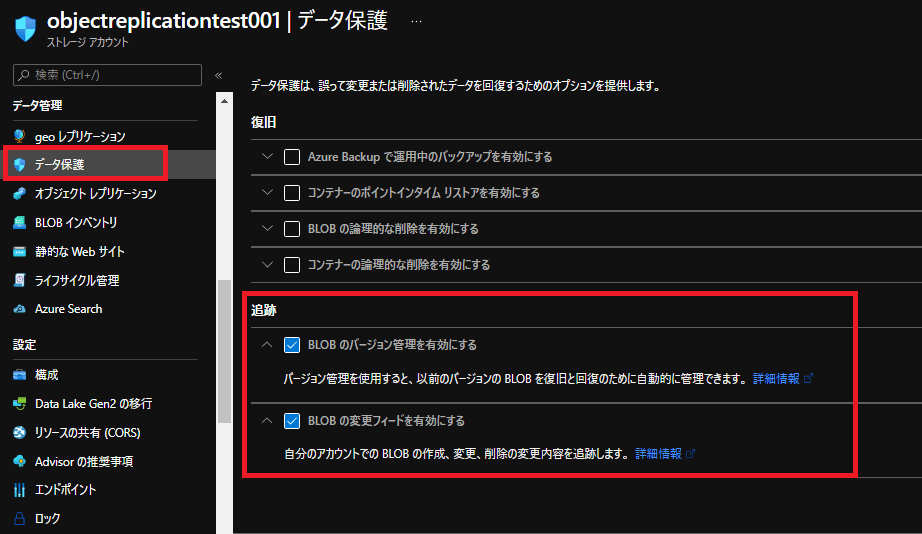Click the BLOB インベントリ icon

point(19,222)
